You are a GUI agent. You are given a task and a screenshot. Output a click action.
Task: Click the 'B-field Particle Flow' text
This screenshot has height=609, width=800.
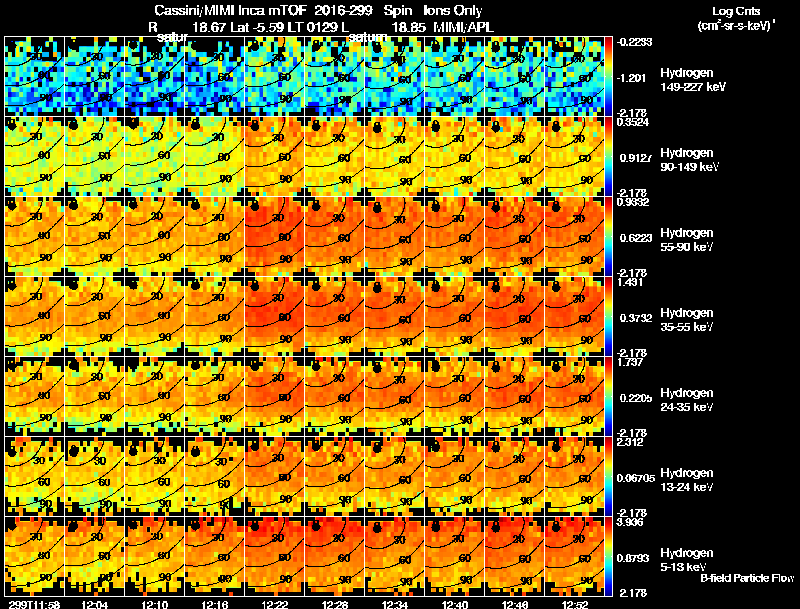(x=747, y=578)
